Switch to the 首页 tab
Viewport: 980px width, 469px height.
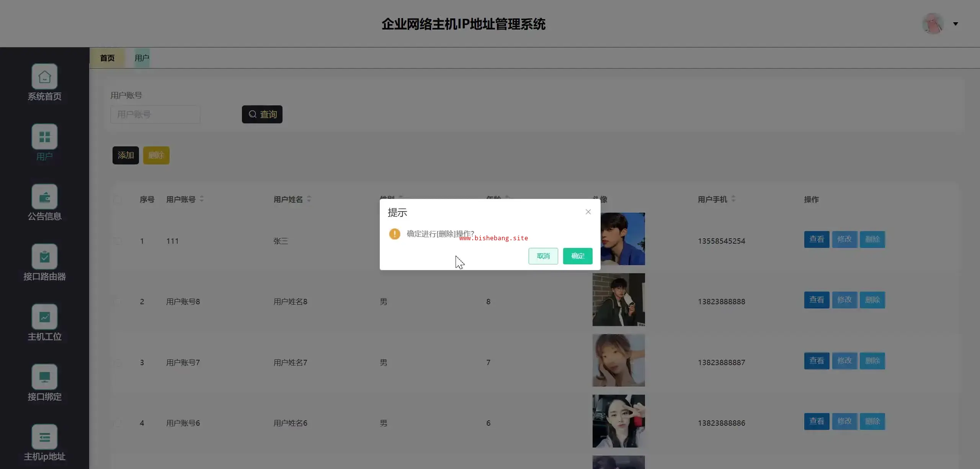point(107,58)
